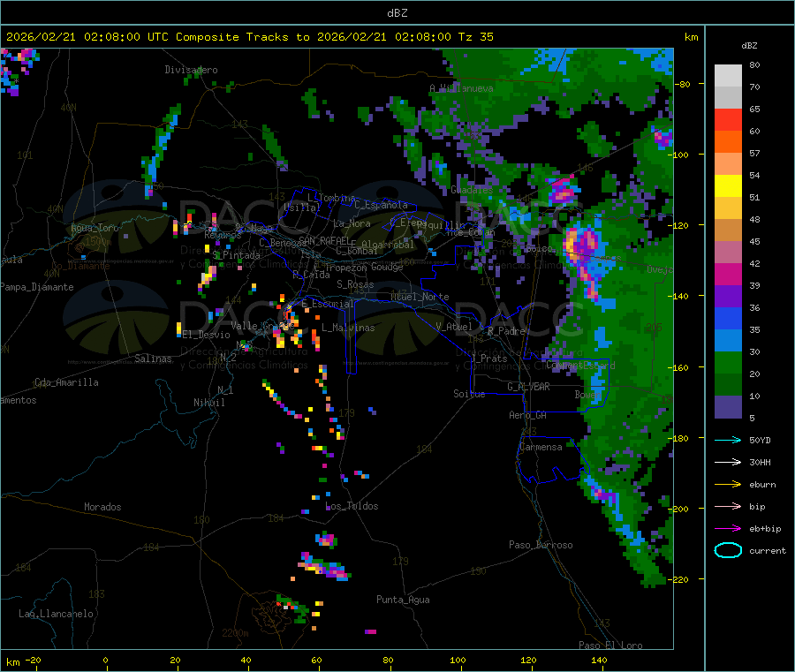Click the 'R_Padre' place label
The height and width of the screenshot is (672, 795).
[506, 331]
